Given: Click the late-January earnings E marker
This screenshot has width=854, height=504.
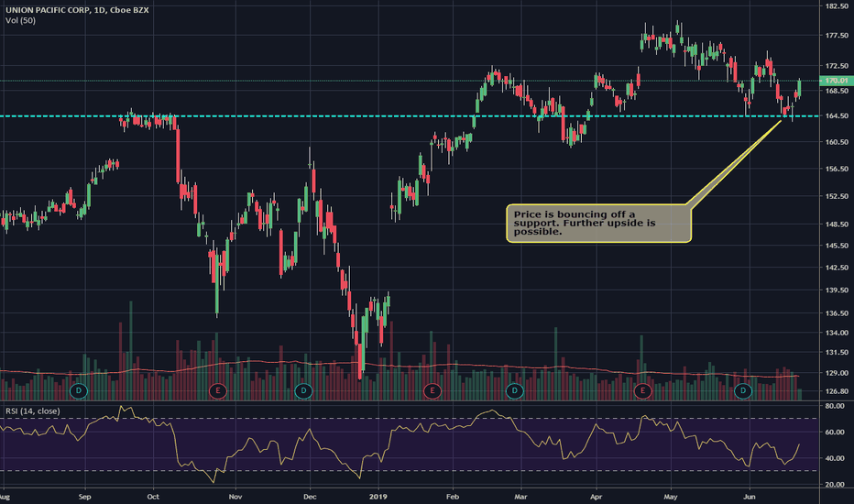Looking at the screenshot, I should click(x=432, y=390).
